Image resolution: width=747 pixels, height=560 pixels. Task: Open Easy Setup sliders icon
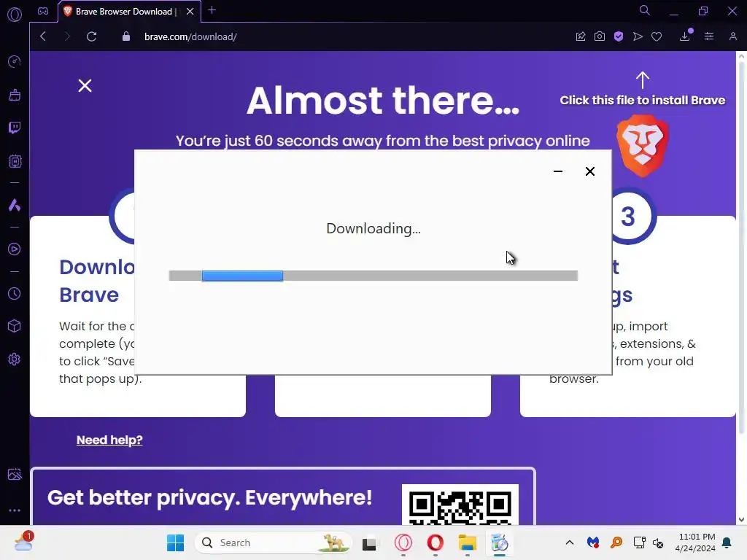point(709,36)
